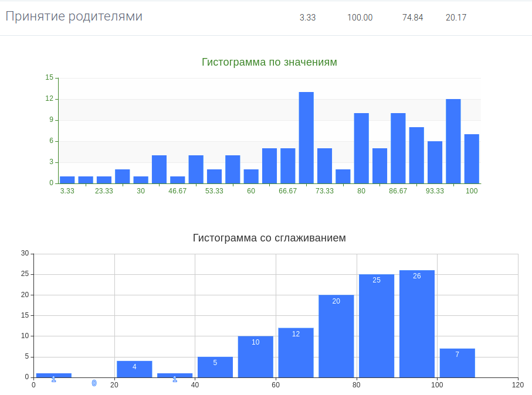Click the bar labeled 7 in smoothed histogram
The width and height of the screenshot is (532, 395).
[457, 363]
